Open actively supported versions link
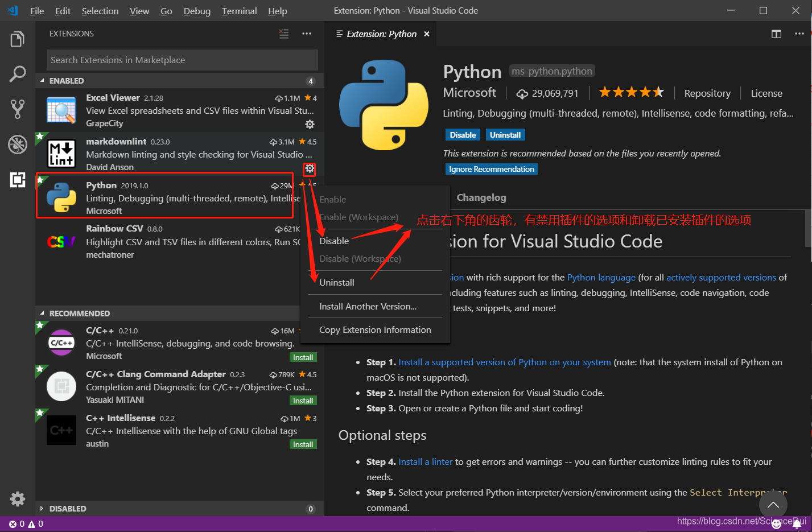Screen dimensions: 812x532 (x=721, y=278)
